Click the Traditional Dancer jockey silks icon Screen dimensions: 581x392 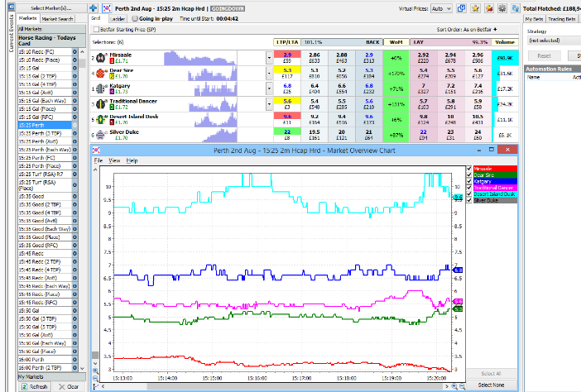point(100,103)
